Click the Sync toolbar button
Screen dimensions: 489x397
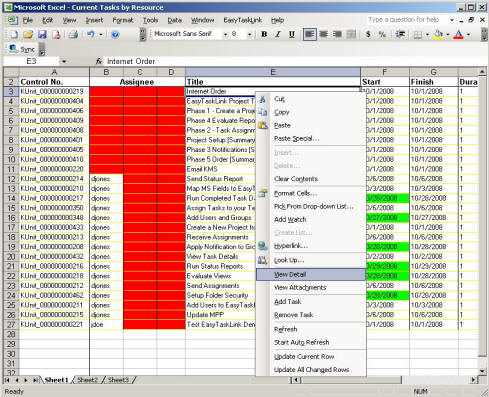pos(22,49)
